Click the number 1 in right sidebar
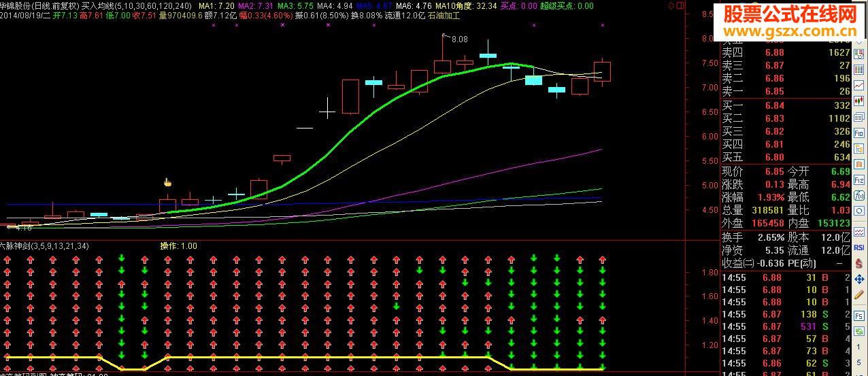The width and height of the screenshot is (868, 376). (859, 347)
